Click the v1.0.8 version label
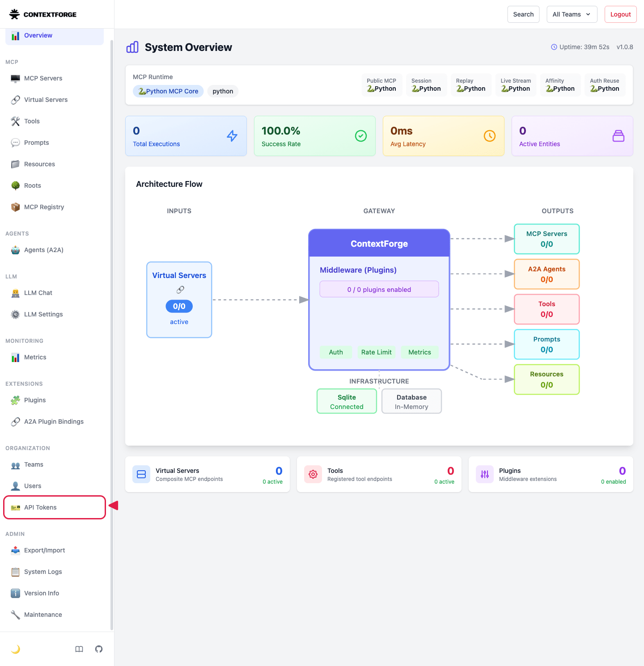Screen dimensions: 644x666 (x=625, y=47)
